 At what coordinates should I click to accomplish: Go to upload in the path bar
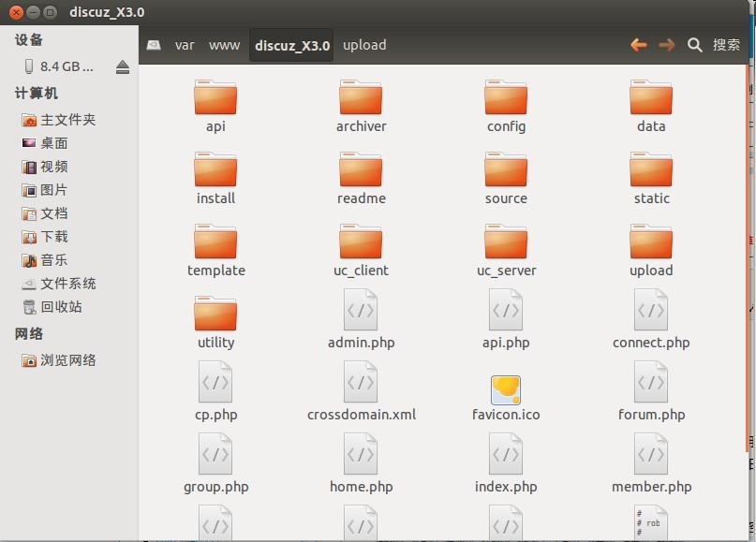364,45
